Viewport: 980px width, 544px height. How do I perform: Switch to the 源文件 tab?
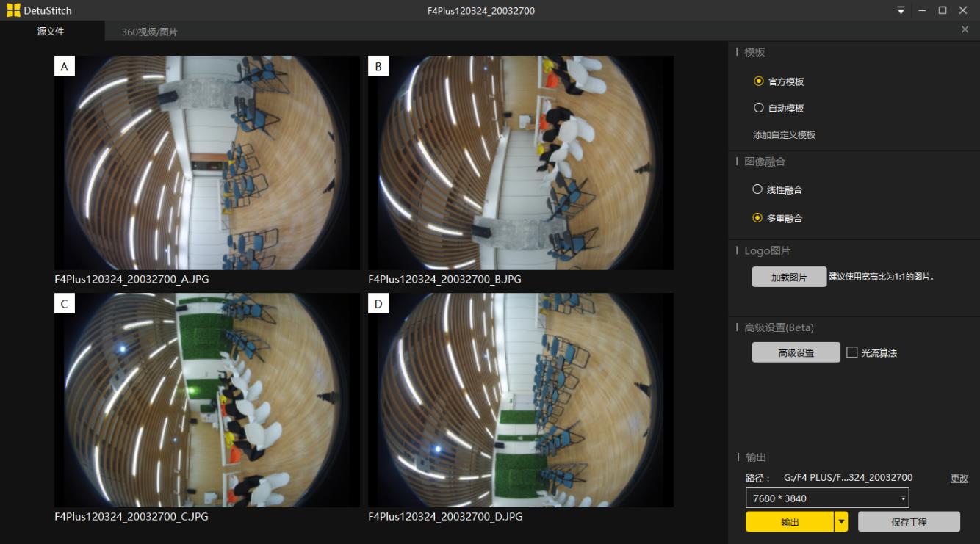point(51,32)
